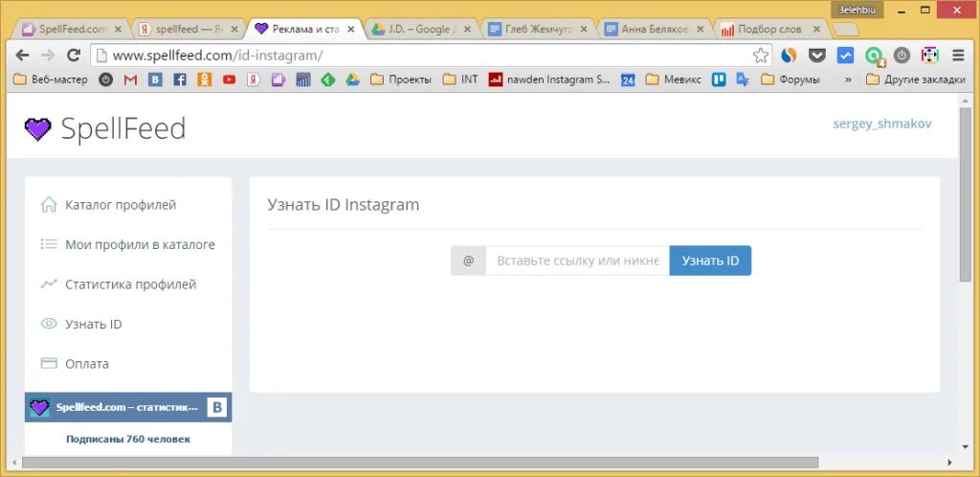The image size is (980, 477).
Task: Click the Подписаны 760 человек text
Action: [x=128, y=439]
